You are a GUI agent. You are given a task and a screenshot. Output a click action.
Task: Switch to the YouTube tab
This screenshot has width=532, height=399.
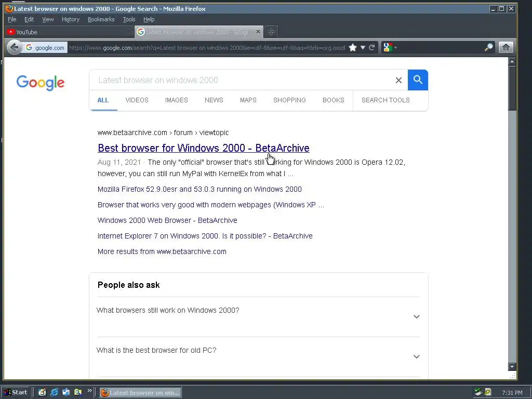click(69, 32)
